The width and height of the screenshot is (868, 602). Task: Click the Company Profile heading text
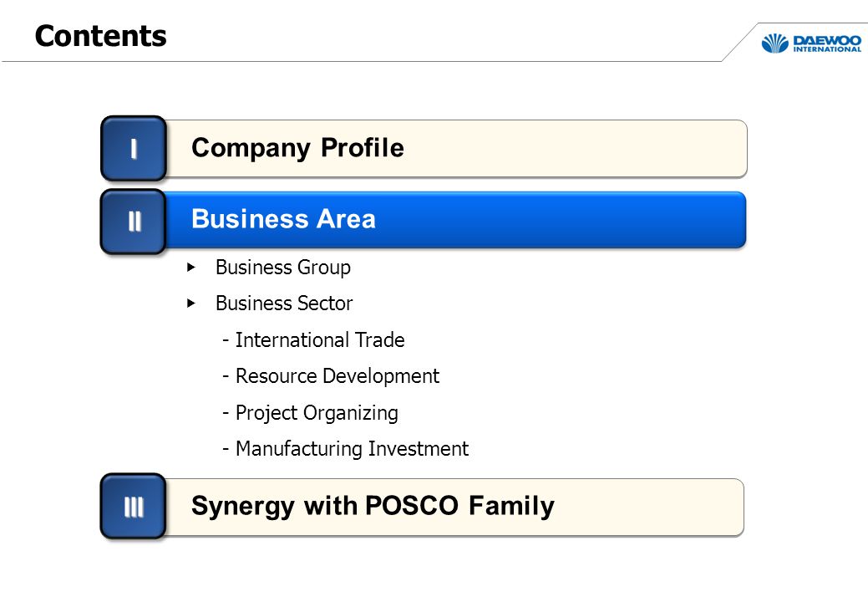pyautogui.click(x=297, y=149)
